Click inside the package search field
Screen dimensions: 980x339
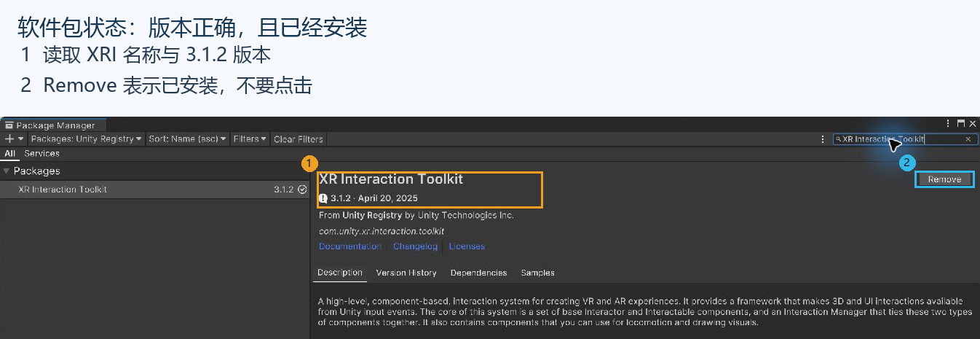point(904,139)
